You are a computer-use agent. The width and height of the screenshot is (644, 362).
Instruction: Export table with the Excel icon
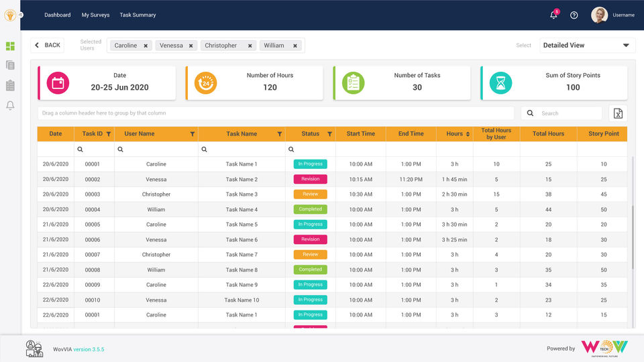[618, 113]
